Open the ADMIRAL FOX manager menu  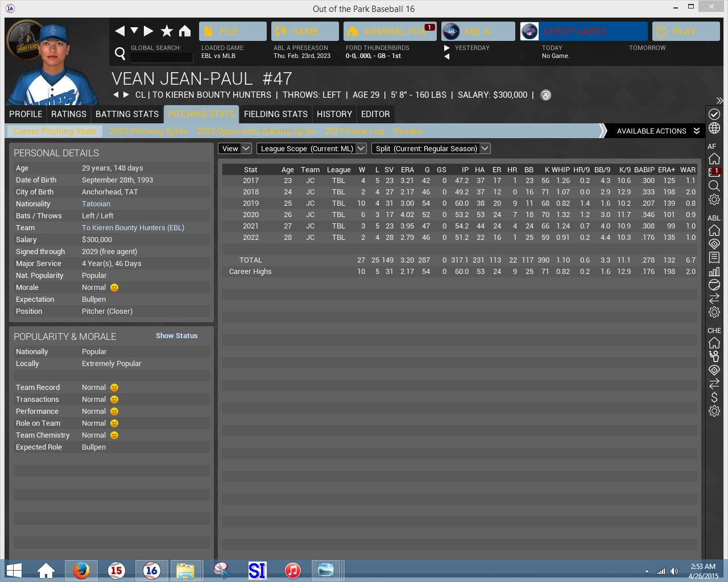(390, 31)
